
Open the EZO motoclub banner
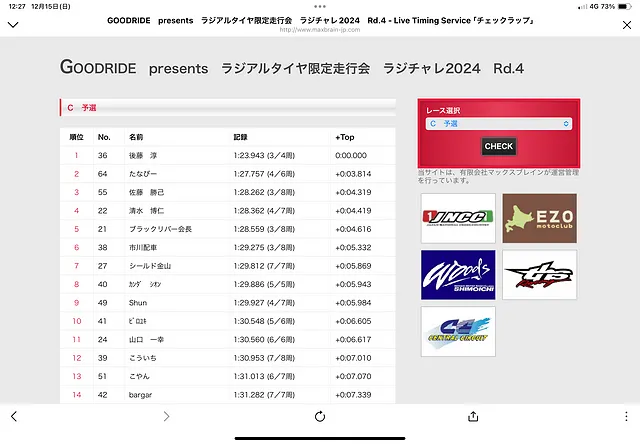(540, 219)
